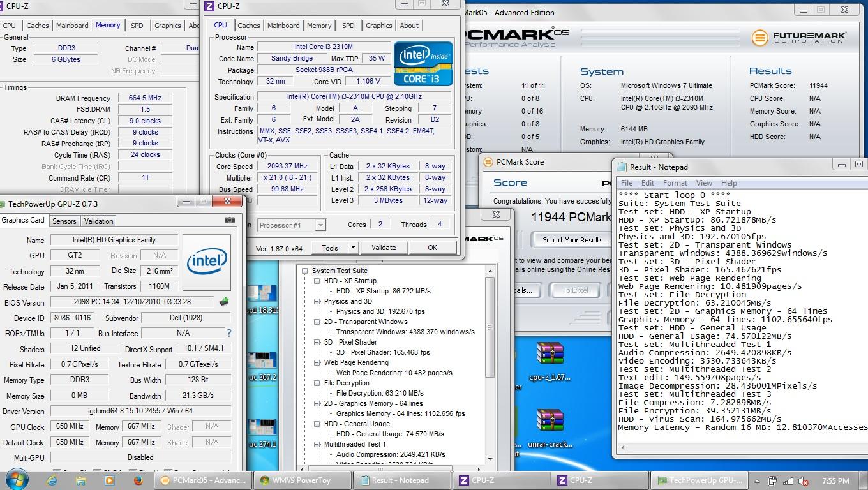Collapse the Web Page Rendering node
868x490 pixels.
[x=318, y=362]
